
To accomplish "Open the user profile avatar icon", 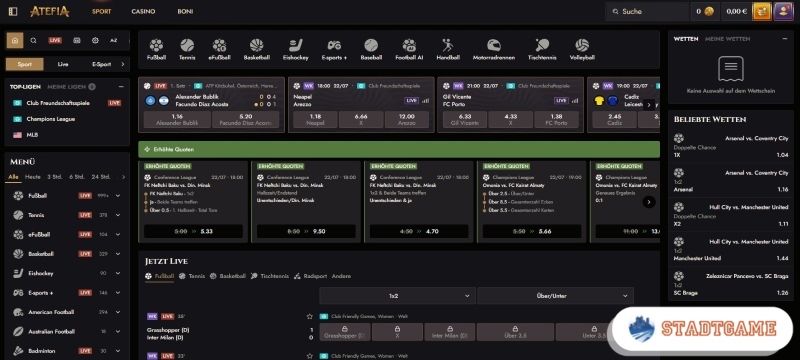I will point(783,11).
